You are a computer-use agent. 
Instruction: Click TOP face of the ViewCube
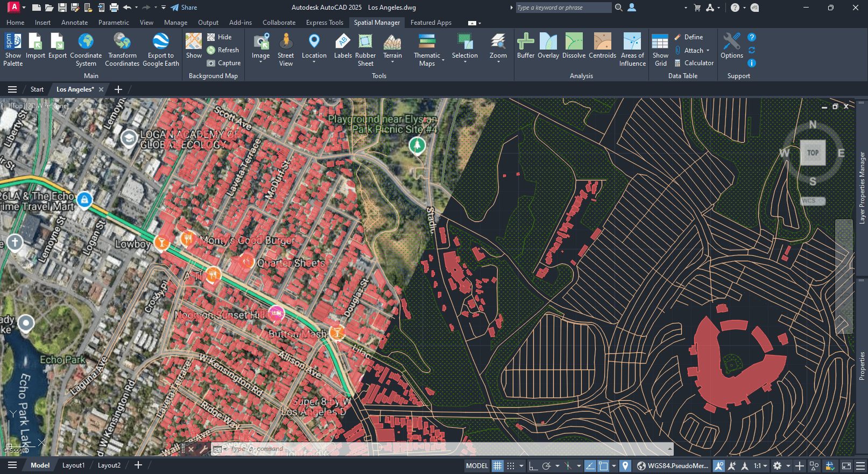point(813,153)
